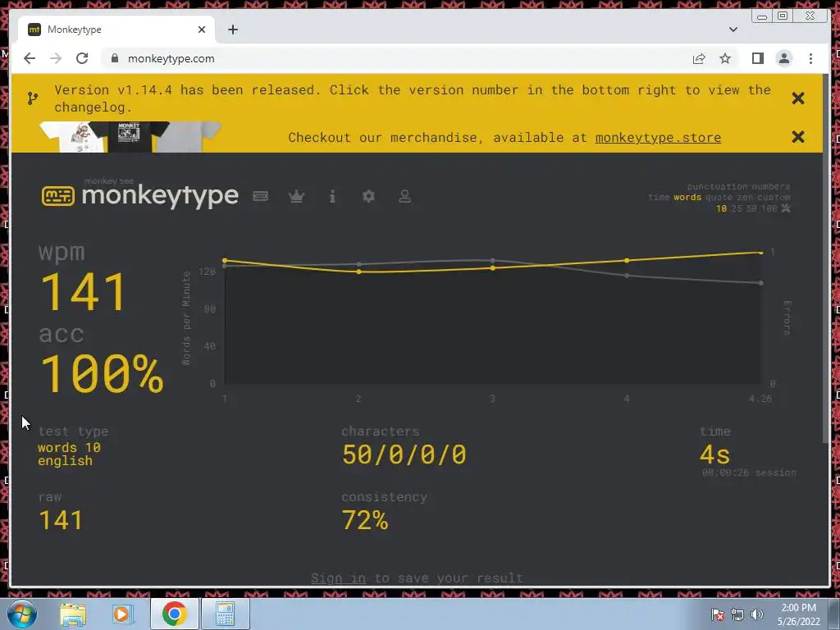This screenshot has width=840, height=630.
Task: Select 100 words count
Action: pos(769,208)
